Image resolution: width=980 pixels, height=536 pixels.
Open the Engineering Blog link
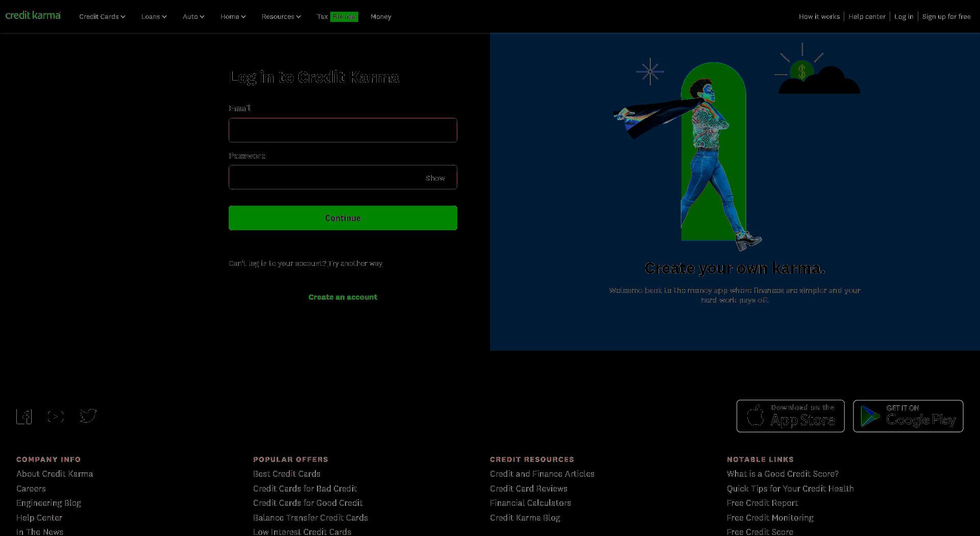[x=48, y=503]
